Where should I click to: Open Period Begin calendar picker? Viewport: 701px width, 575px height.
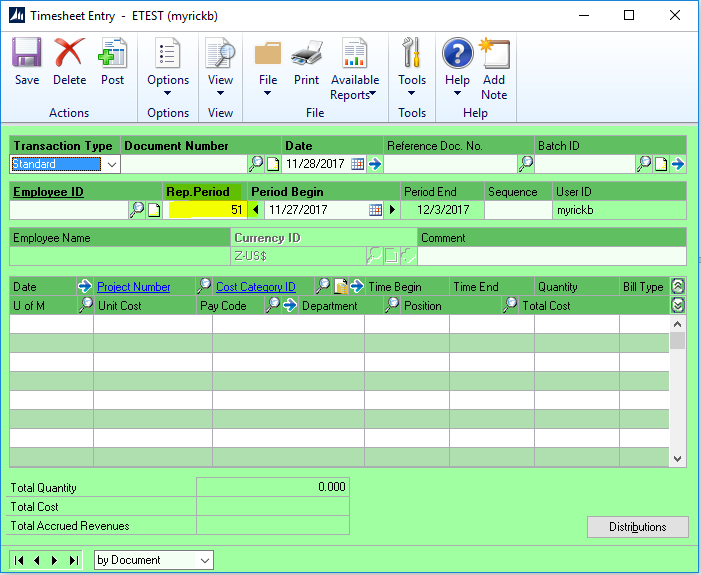click(x=376, y=210)
